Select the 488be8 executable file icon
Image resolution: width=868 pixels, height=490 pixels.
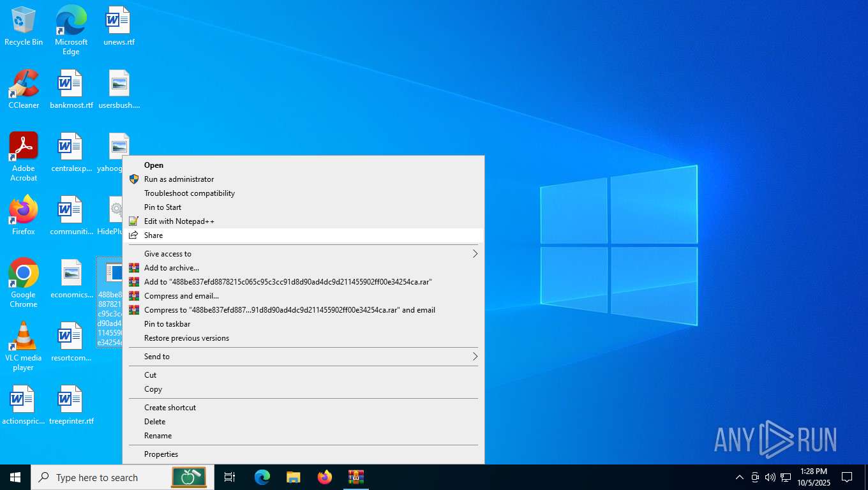click(x=110, y=302)
